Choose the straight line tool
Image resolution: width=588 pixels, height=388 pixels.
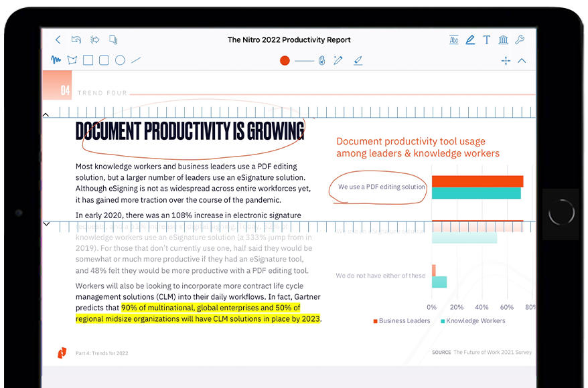click(x=136, y=60)
